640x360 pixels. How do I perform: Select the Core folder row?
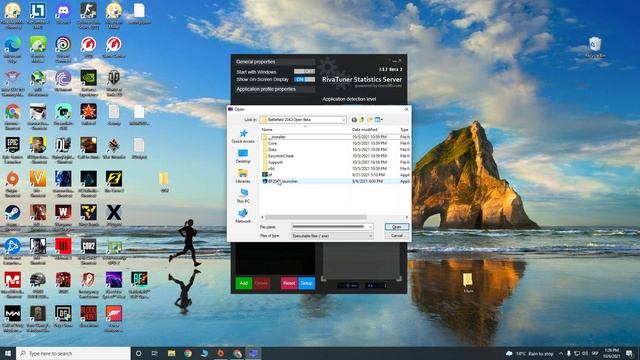point(335,143)
